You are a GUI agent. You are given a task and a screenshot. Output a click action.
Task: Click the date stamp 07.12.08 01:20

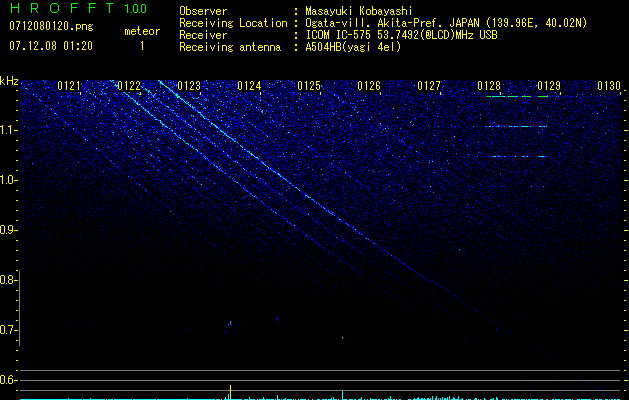[51, 46]
